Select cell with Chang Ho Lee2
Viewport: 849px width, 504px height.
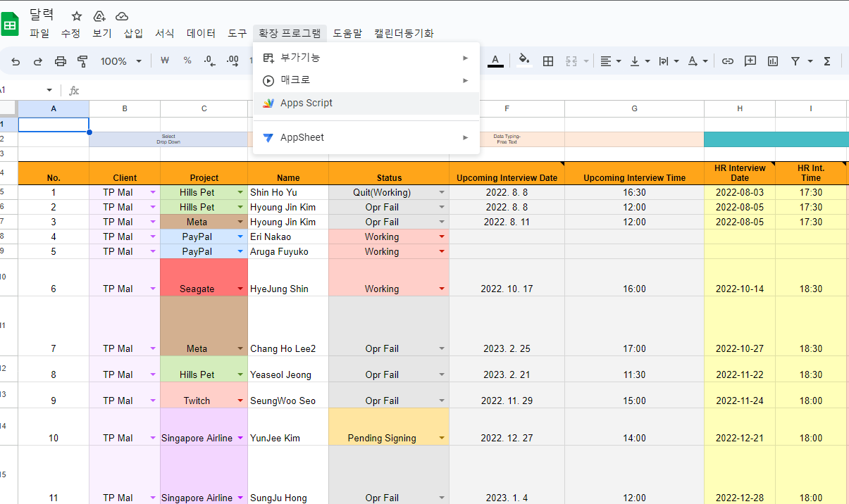(x=288, y=326)
